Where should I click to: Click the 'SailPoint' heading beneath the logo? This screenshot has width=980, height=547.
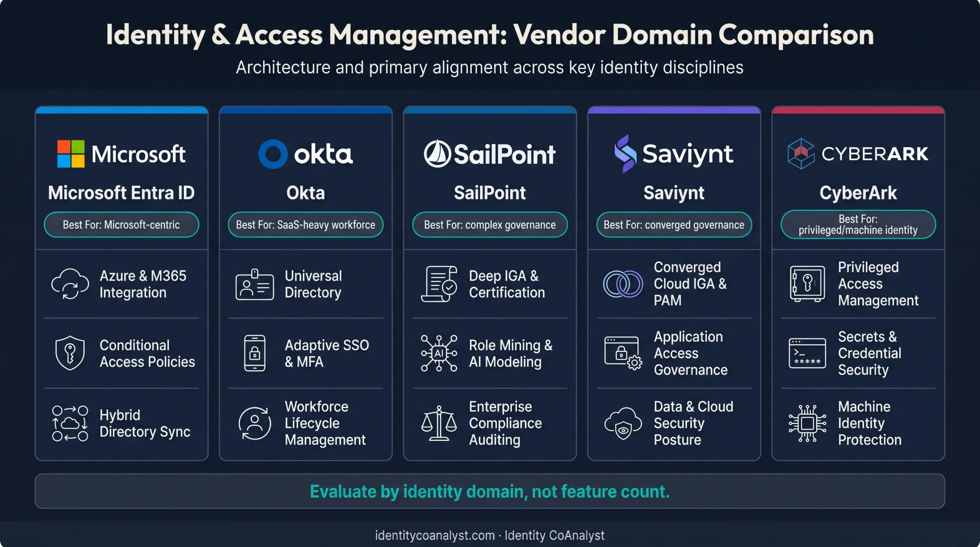coord(490,193)
